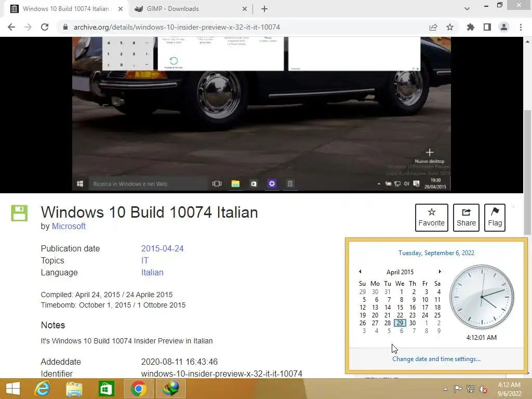
Task: Select the Windows 10 Build 10074 Italian tab
Action: coord(66,9)
